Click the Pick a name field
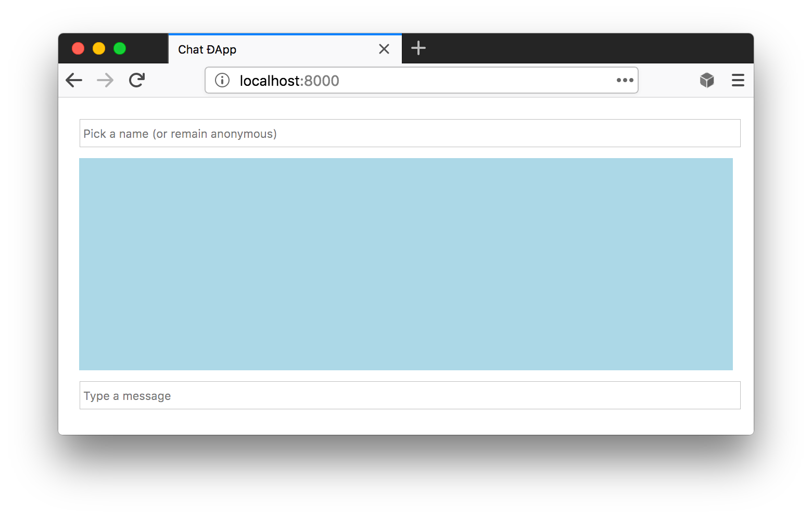 tap(410, 133)
